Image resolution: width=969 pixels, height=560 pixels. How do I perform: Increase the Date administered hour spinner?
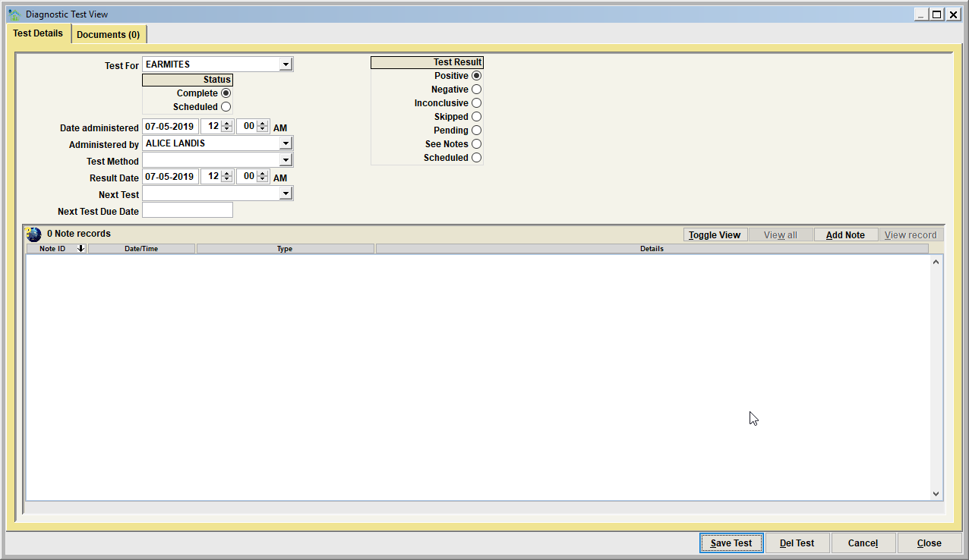click(x=226, y=124)
